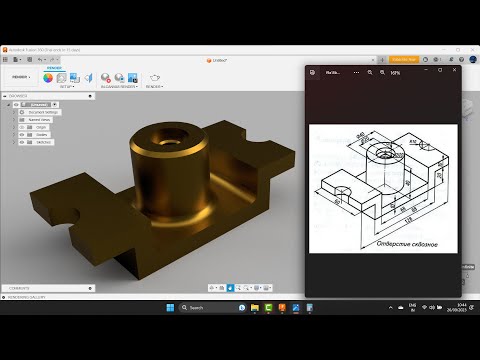
Task: Open the Appearance color wheel tool
Action: (48, 78)
